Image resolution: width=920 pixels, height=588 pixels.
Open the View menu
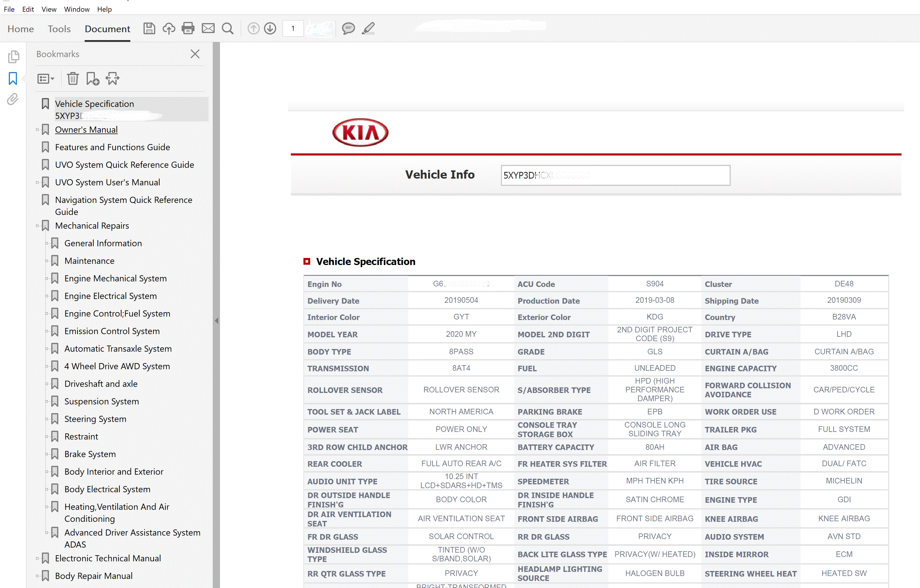[49, 9]
